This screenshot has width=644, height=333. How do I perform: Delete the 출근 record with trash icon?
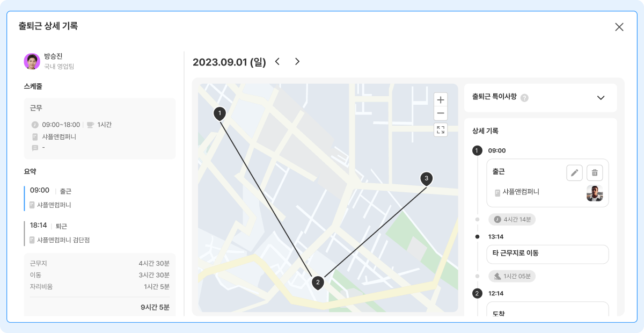(x=595, y=173)
